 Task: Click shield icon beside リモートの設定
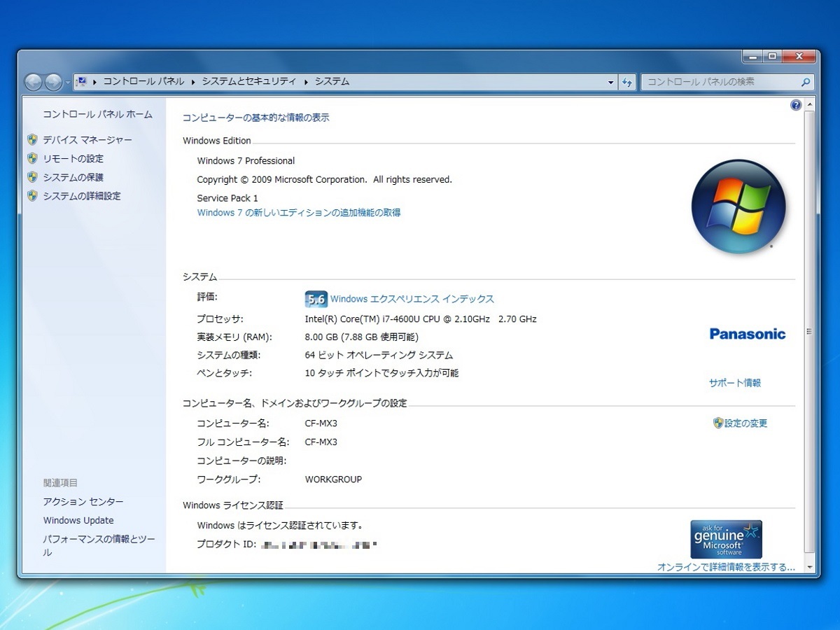[x=32, y=158]
